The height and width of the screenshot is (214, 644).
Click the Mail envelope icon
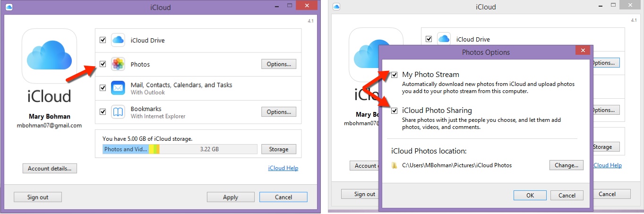[x=118, y=88]
